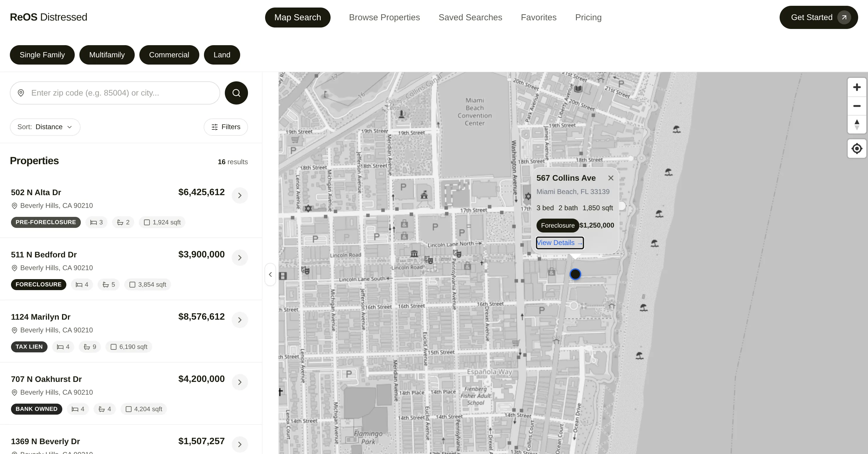
Task: Zoom in on the map
Action: (x=856, y=87)
